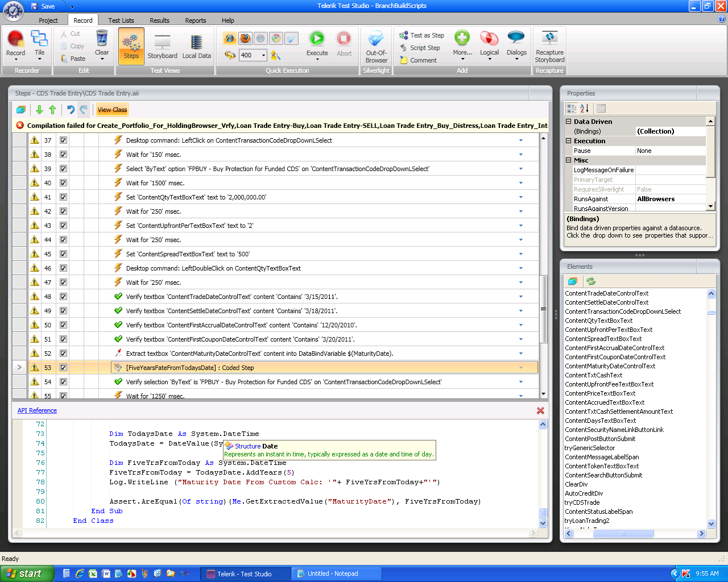The height and width of the screenshot is (582, 728).
Task: Expand the dropdown arrow on step 39
Action: tap(520, 169)
